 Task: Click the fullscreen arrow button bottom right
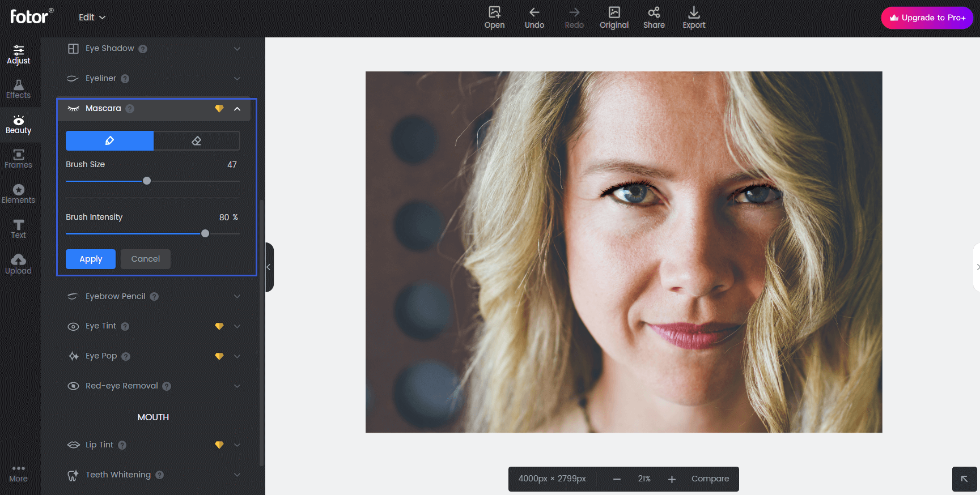[x=964, y=479]
